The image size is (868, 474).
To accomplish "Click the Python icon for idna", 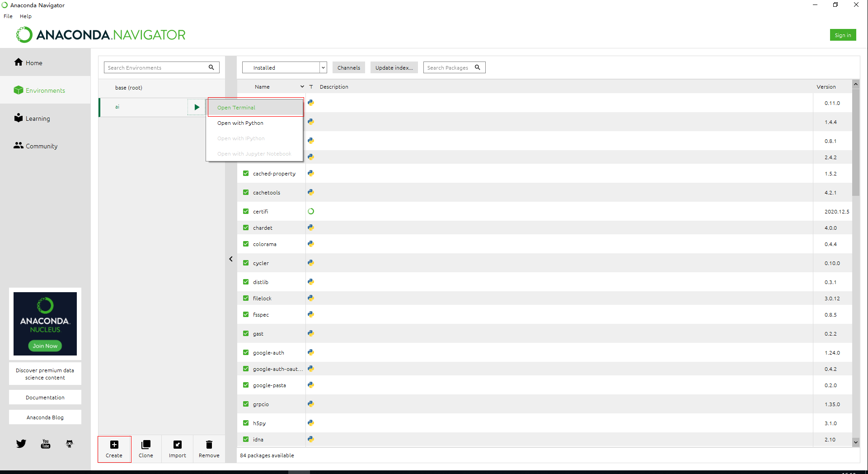I will [311, 439].
